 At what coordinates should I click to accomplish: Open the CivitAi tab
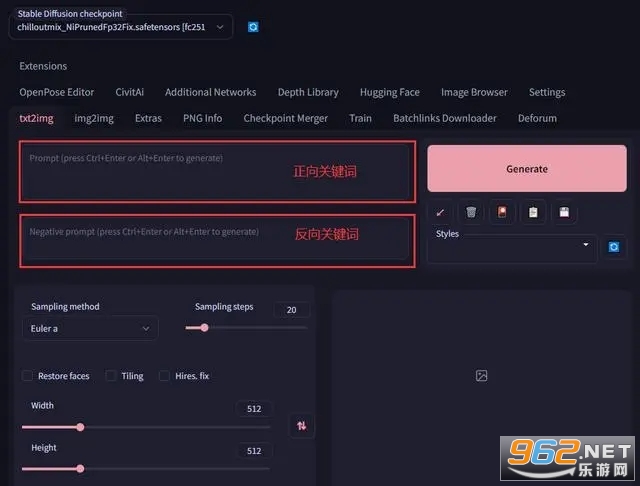(129, 92)
